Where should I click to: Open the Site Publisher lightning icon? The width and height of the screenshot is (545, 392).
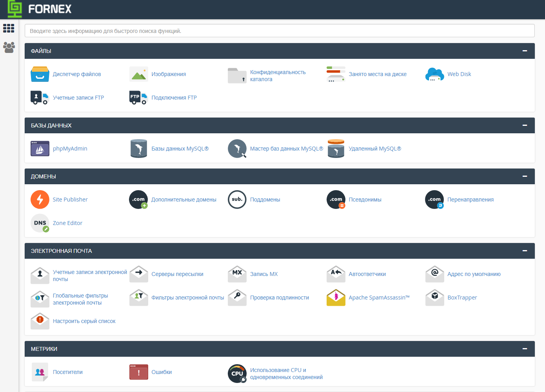(40, 200)
